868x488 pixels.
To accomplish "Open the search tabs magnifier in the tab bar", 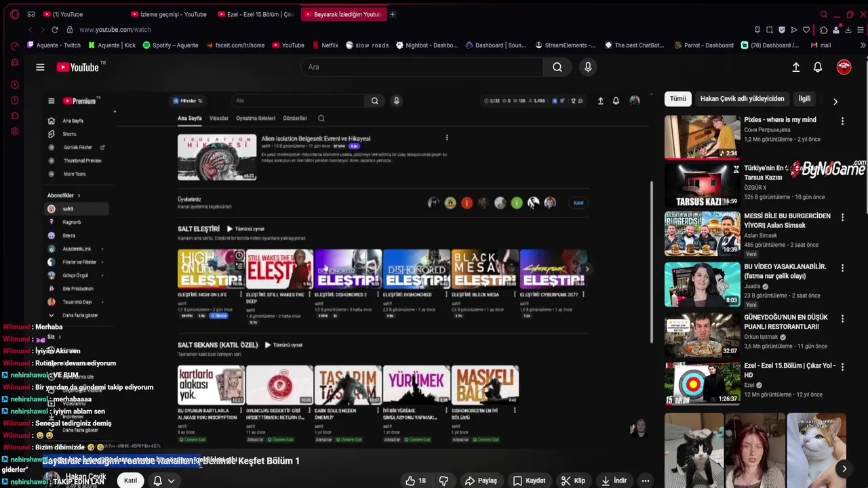I will (824, 14).
